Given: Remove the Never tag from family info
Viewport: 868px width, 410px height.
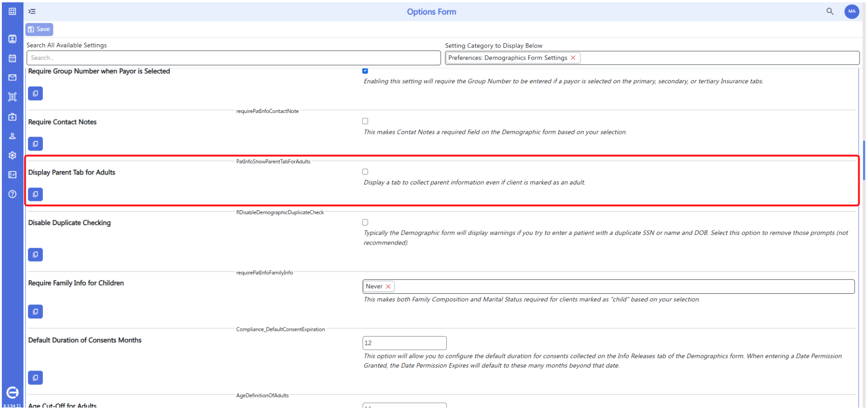Looking at the screenshot, I should [388, 286].
